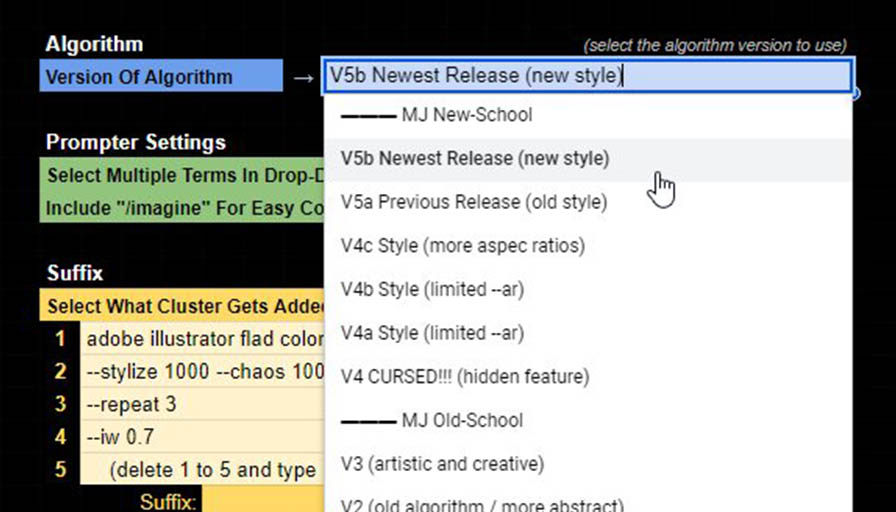Click the arrow icon beside Version Of Algorithm
The height and width of the screenshot is (512, 896).
click(x=303, y=77)
